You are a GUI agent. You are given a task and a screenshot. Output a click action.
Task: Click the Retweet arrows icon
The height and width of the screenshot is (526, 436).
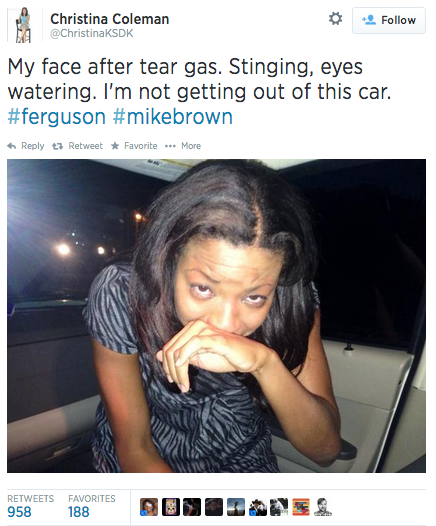pos(57,146)
